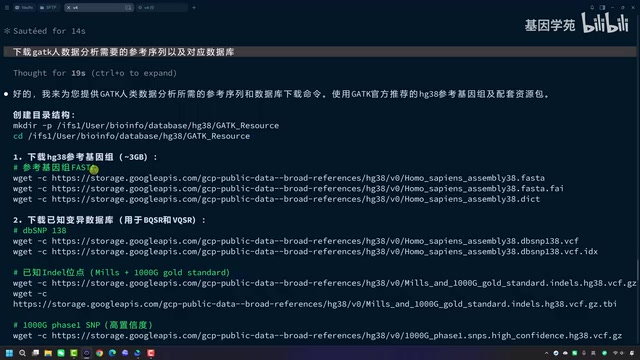Open the notifications bell icon

pos(592,7)
